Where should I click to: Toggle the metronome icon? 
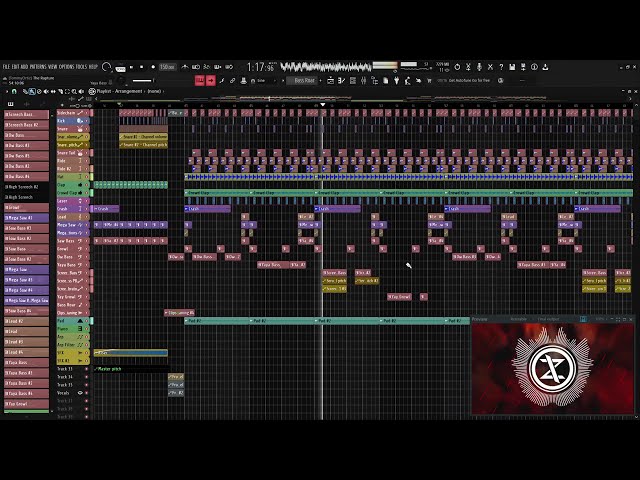(185, 67)
